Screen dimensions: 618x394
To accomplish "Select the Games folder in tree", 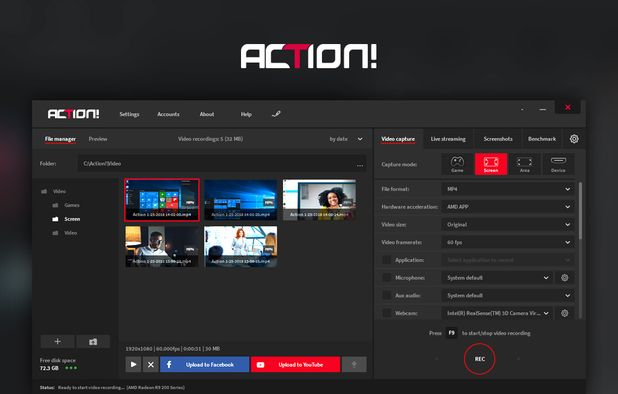I will [x=66, y=205].
